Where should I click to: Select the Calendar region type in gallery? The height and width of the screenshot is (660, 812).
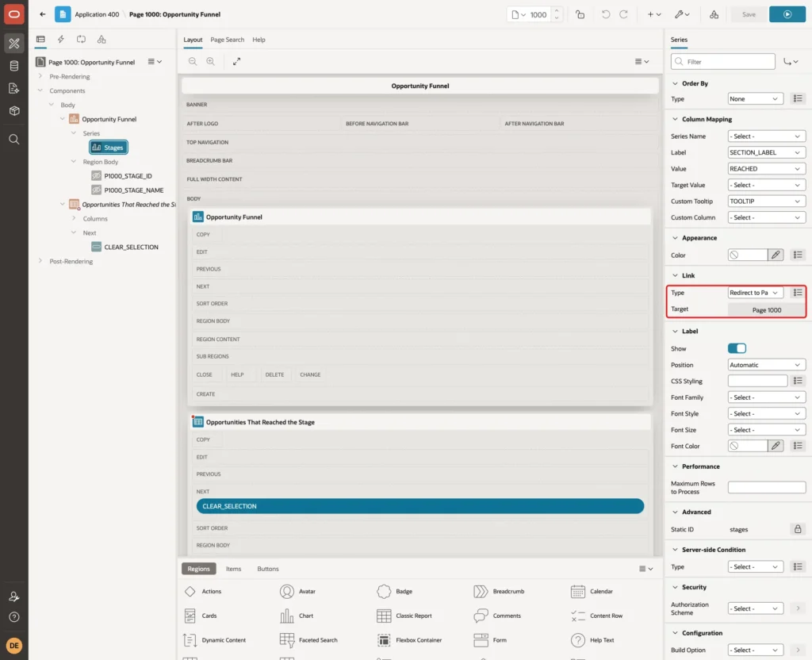(x=592, y=591)
